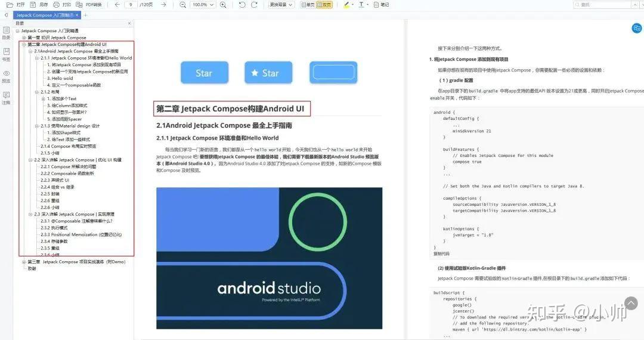Open outline item 1. 添加Shape样式
644x340 pixels.
pos(64,132)
